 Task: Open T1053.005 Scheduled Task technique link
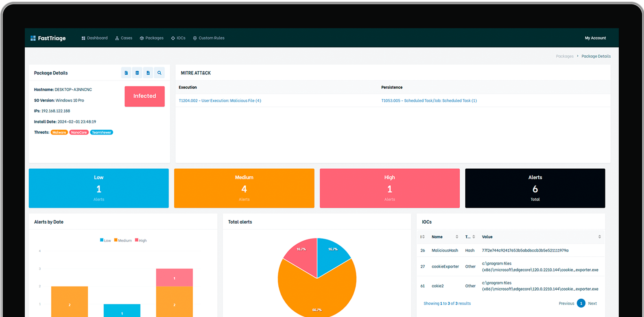click(429, 101)
